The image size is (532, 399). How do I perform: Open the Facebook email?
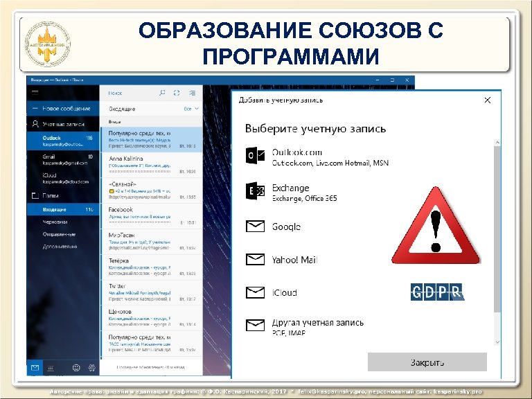coord(152,216)
